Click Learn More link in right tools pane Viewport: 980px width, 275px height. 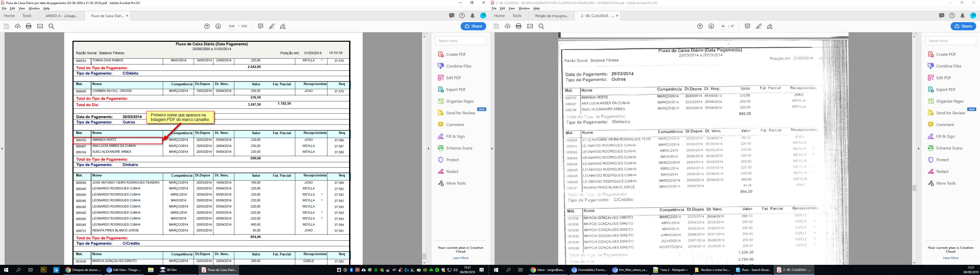click(x=950, y=258)
